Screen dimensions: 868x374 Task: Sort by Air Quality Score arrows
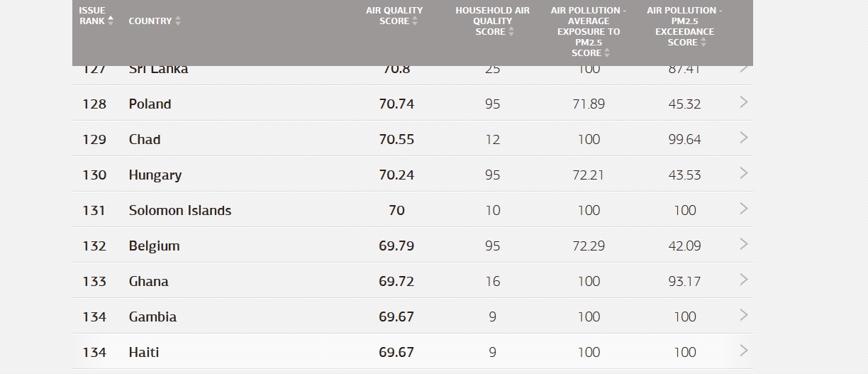click(415, 21)
